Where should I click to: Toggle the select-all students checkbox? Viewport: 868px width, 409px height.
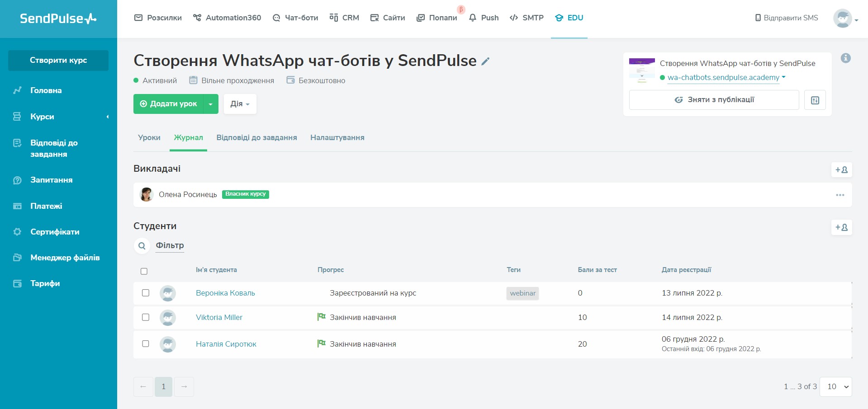point(144,271)
